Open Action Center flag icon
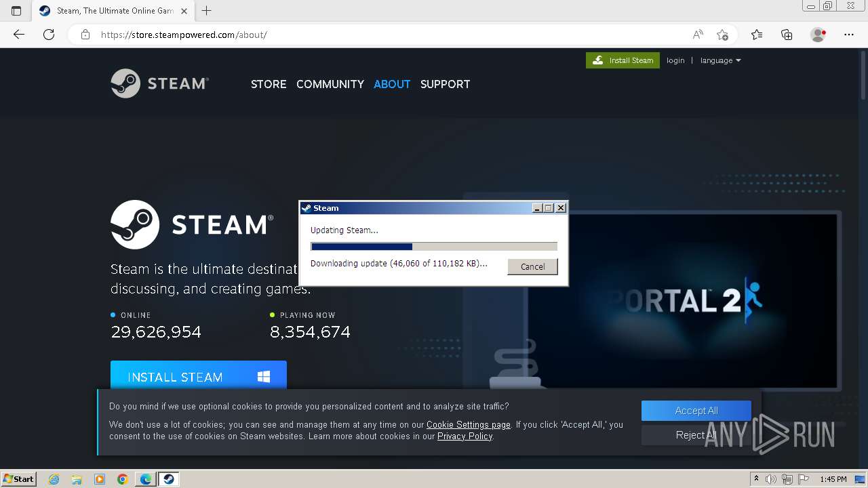The height and width of the screenshot is (488, 868). (803, 479)
